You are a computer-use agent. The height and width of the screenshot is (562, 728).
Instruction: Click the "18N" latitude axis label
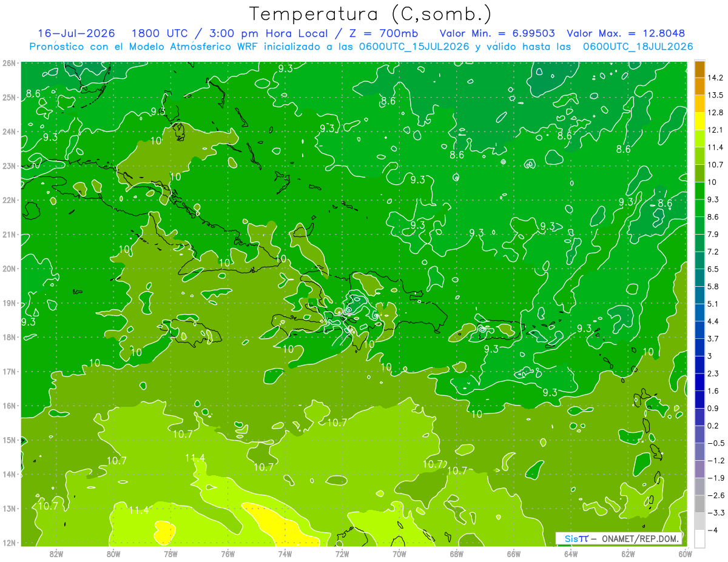[8, 337]
